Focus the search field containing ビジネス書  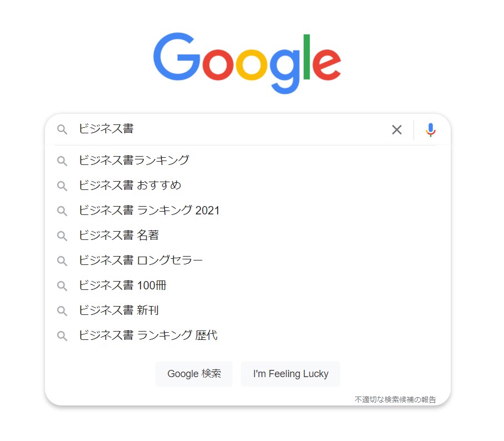231,129
